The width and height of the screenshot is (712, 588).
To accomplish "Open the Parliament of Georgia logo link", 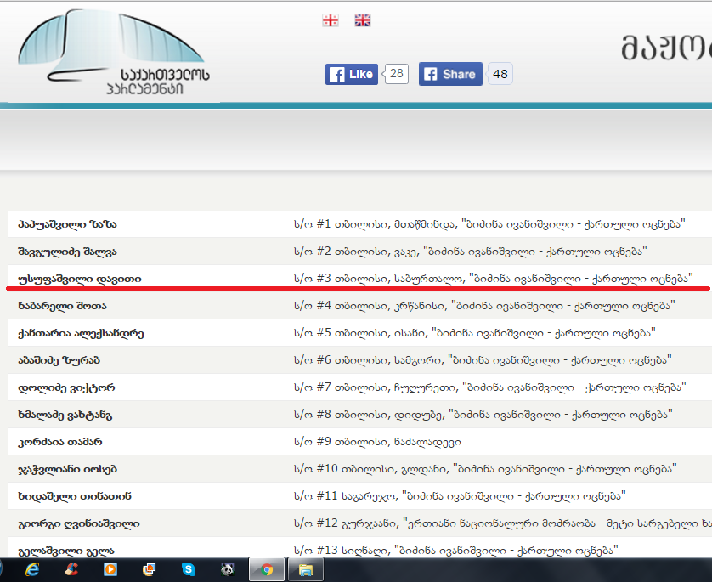I will tap(114, 52).
